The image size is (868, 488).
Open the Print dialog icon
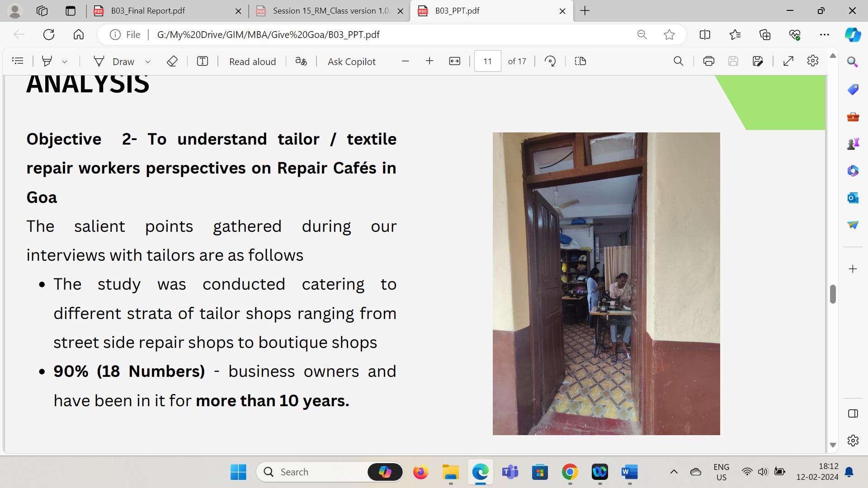708,61
